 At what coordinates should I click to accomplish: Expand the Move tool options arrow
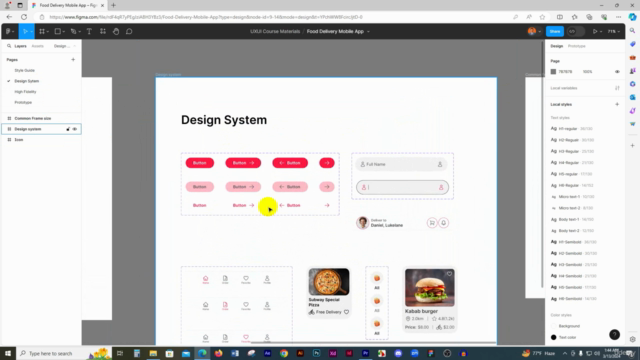31,31
